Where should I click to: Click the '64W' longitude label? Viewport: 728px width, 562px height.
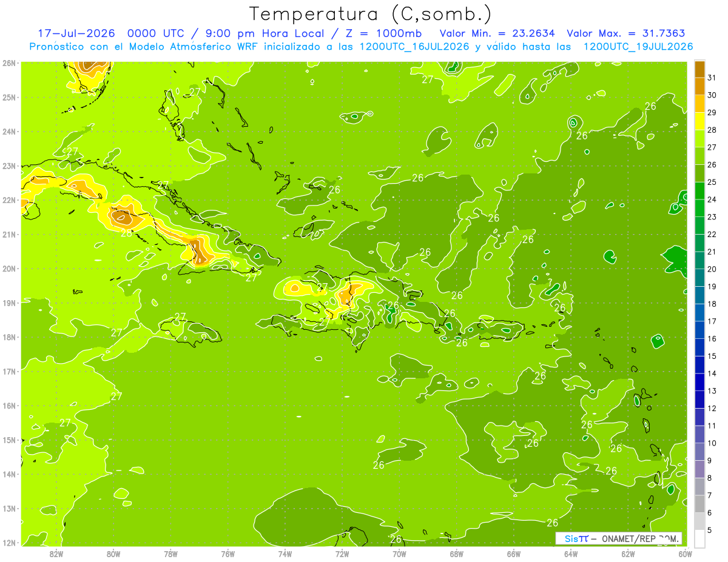pos(571,554)
